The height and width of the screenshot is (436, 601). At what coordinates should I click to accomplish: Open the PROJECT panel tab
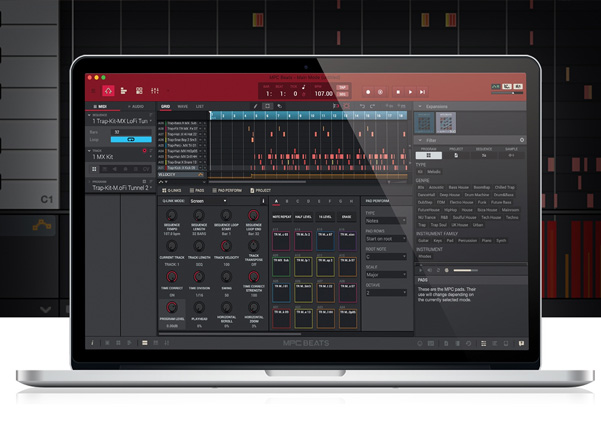260,190
